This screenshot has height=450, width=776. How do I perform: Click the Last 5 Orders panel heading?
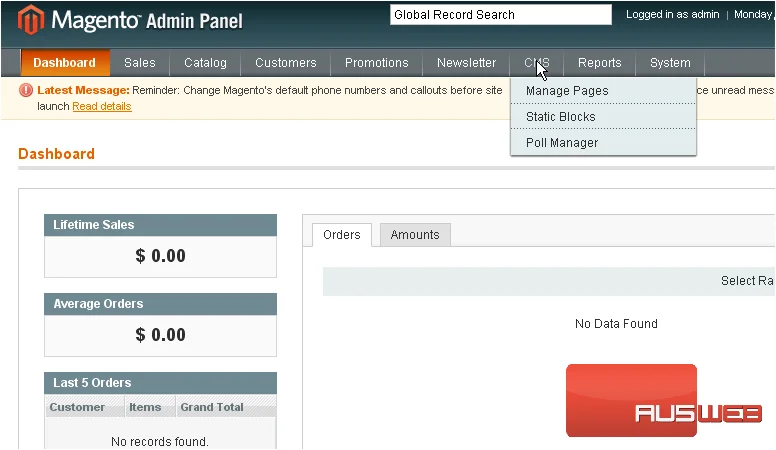pyautogui.click(x=160, y=383)
